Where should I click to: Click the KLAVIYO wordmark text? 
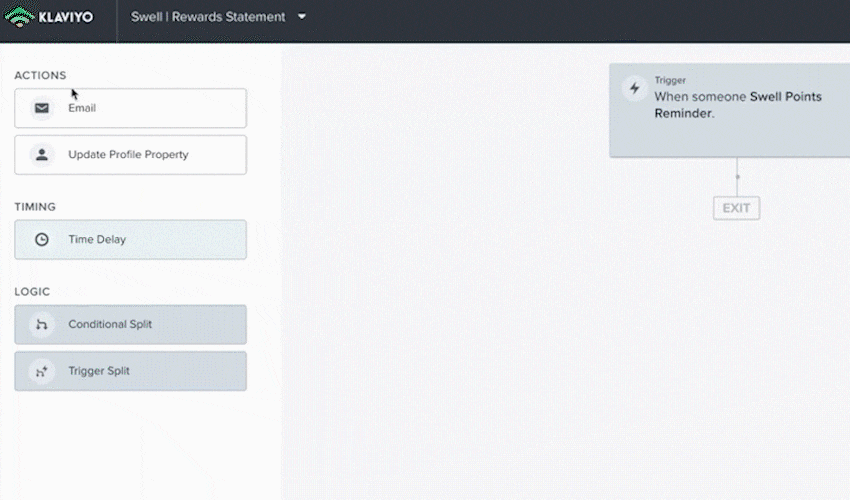click(x=66, y=17)
